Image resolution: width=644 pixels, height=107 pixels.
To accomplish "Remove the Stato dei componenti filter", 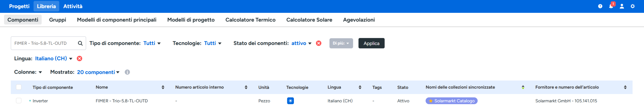I will 318,43.
